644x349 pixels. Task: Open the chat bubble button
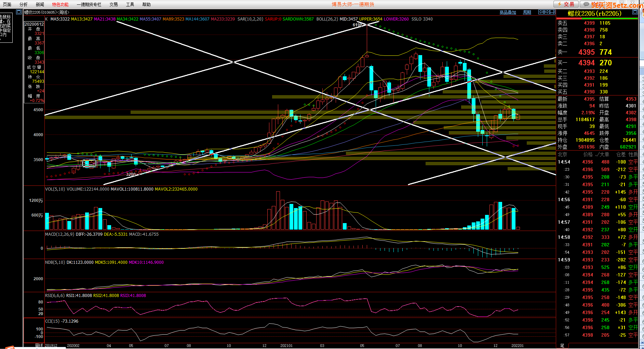click(587, 4)
